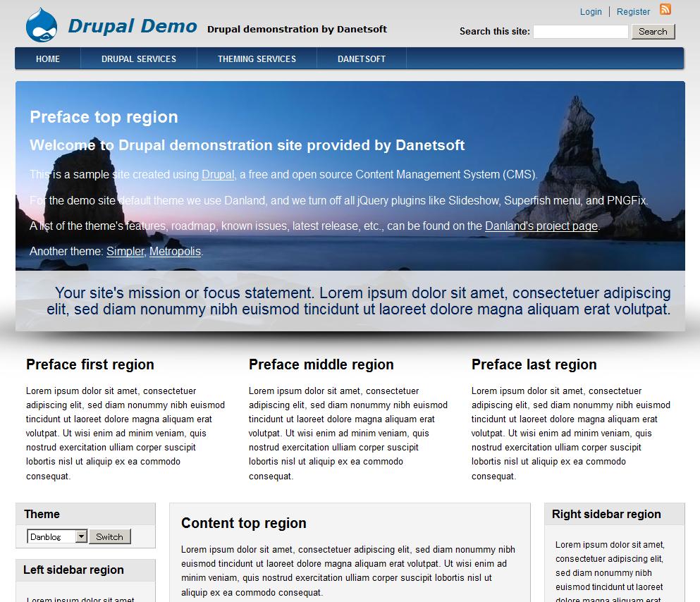Open the Metropolis theme link

click(x=175, y=251)
